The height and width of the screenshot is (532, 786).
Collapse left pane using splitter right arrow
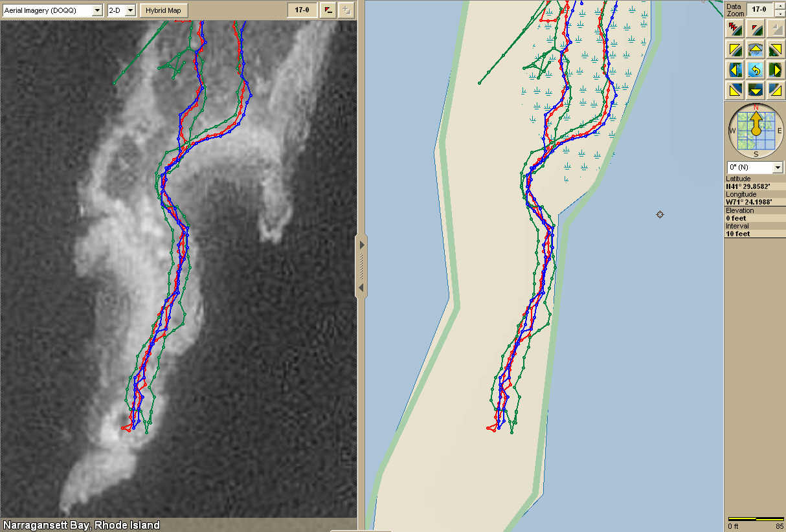(361, 245)
